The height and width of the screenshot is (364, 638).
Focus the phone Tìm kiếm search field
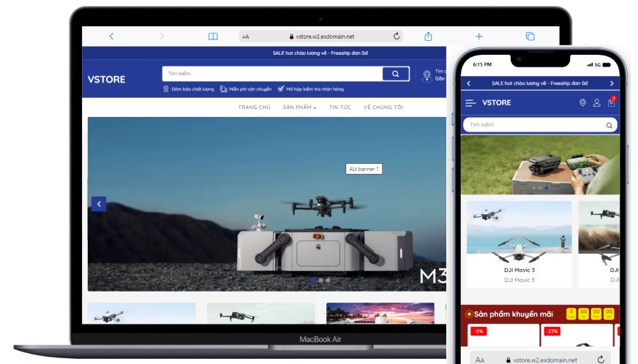(540, 125)
